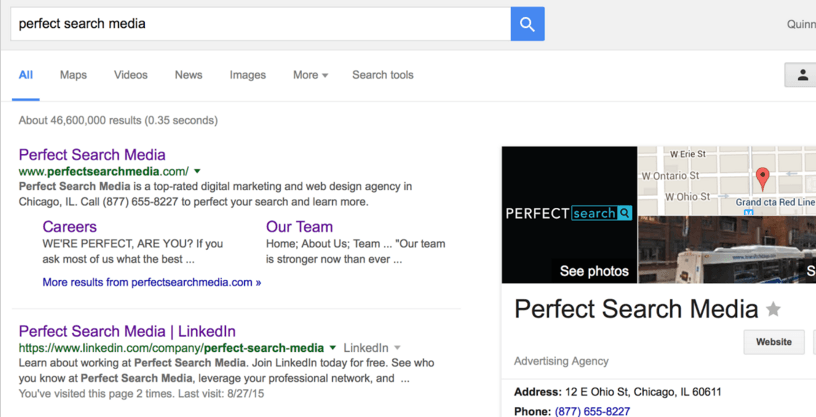Open the Perfect Search logo photo

coord(569,214)
